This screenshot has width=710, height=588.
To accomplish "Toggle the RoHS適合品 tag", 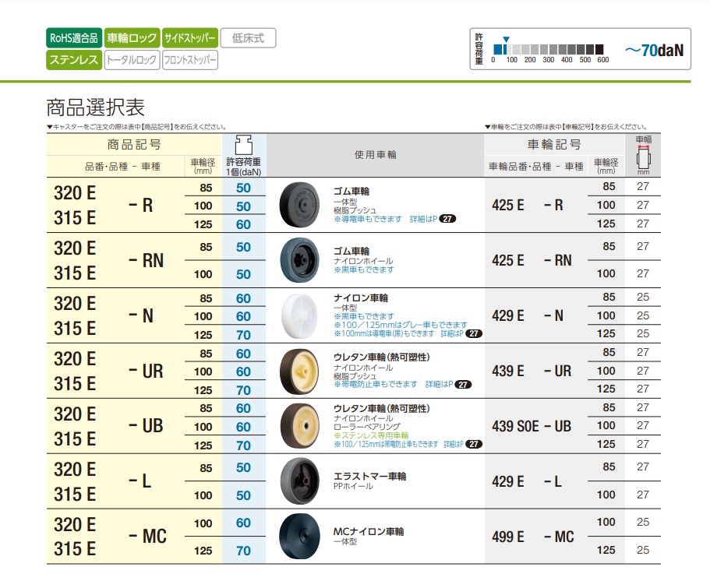I will click(x=74, y=37).
